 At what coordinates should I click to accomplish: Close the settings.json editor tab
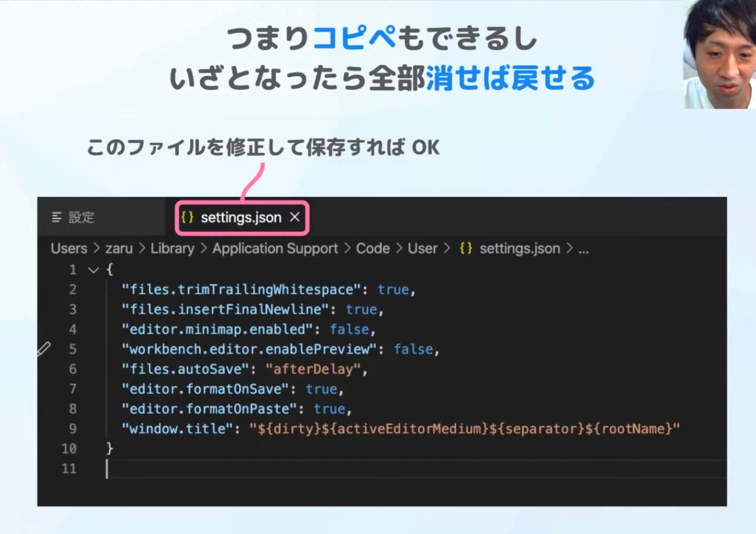(295, 217)
